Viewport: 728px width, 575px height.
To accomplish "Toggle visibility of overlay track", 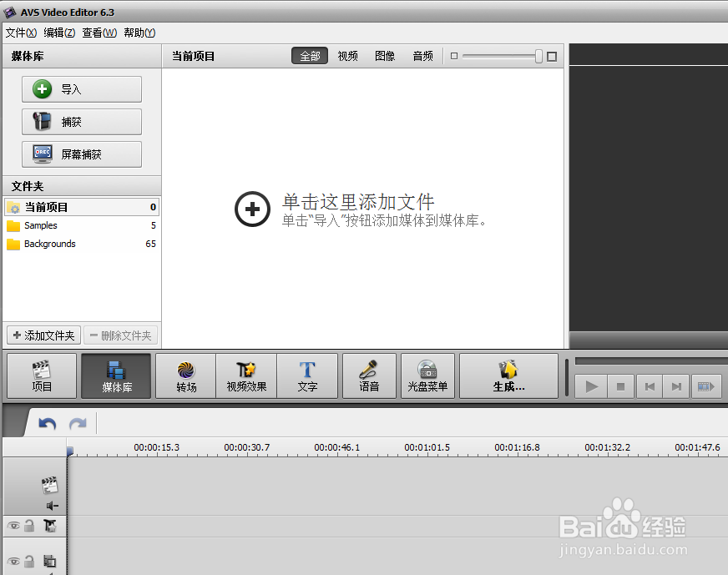I will tap(13, 562).
